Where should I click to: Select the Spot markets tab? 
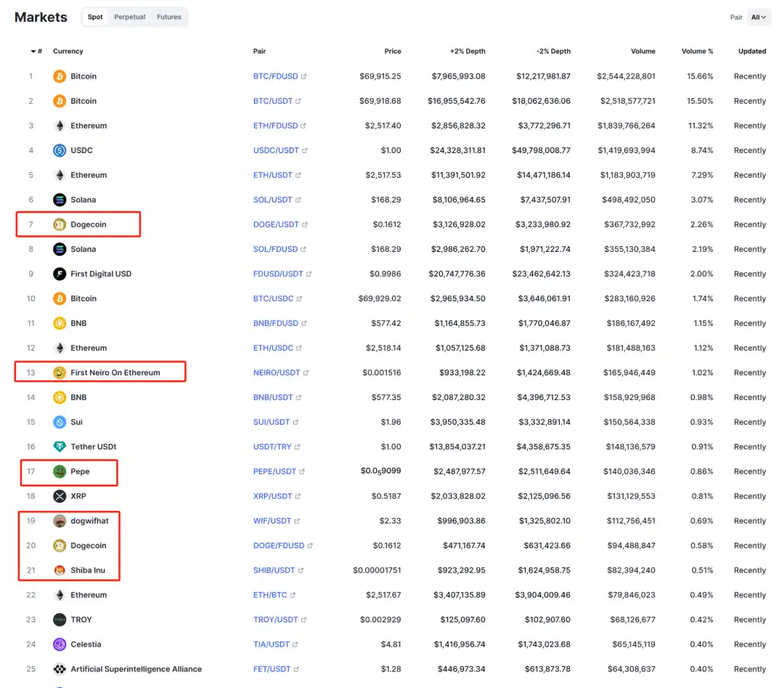[95, 17]
